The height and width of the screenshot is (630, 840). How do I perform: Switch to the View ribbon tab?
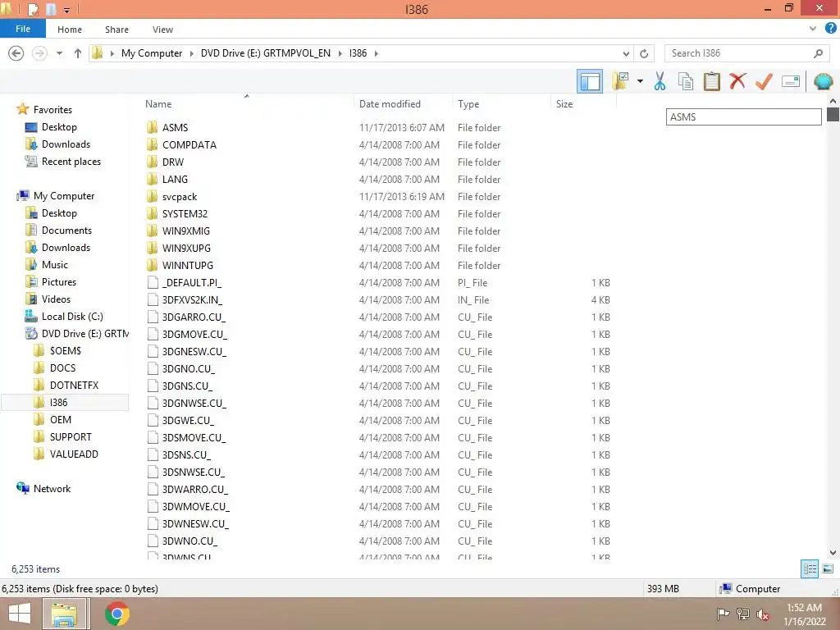click(162, 30)
